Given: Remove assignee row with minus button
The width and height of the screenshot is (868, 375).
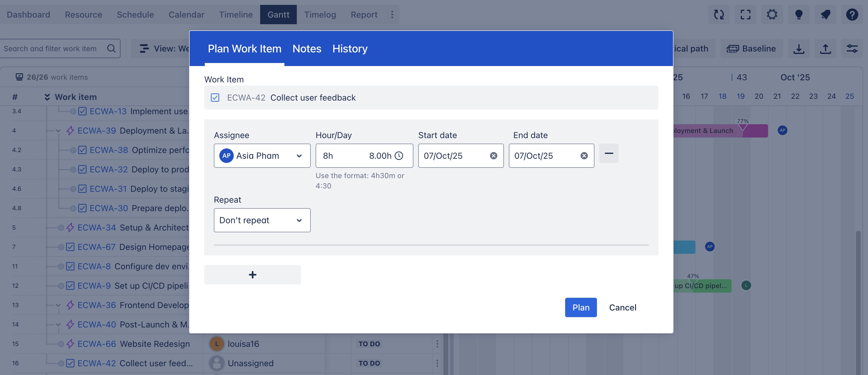Looking at the screenshot, I should tap(608, 153).
